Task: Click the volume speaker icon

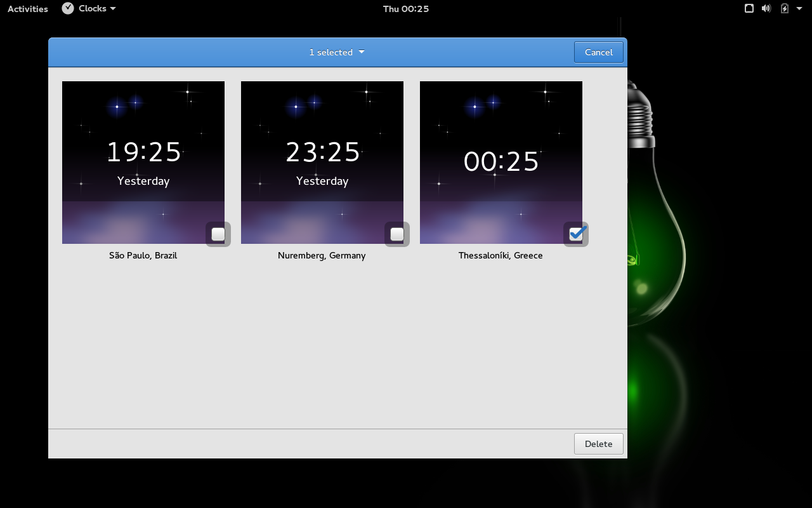Action: [x=766, y=8]
